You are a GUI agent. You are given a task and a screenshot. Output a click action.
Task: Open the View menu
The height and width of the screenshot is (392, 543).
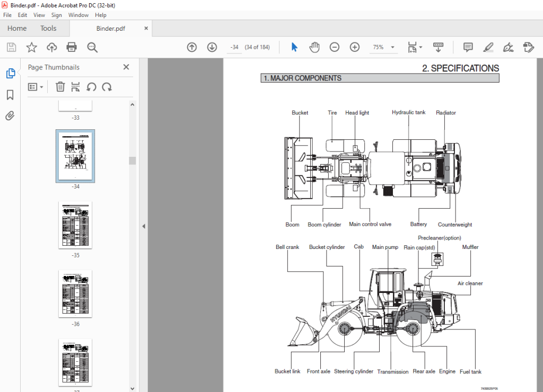point(39,15)
